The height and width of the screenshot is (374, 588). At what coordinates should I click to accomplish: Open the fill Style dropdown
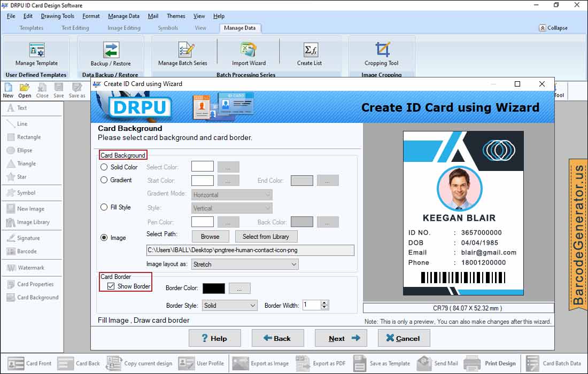pyautogui.click(x=232, y=208)
